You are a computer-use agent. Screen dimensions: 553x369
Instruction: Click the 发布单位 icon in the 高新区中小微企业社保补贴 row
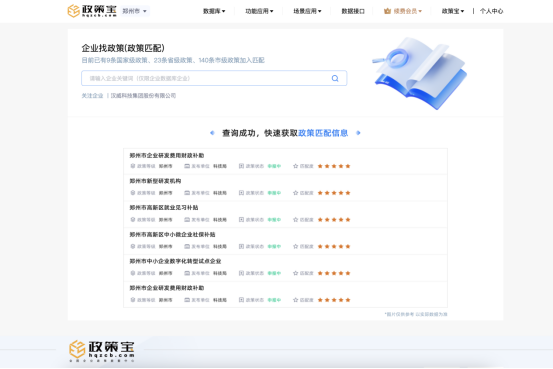tap(187, 247)
